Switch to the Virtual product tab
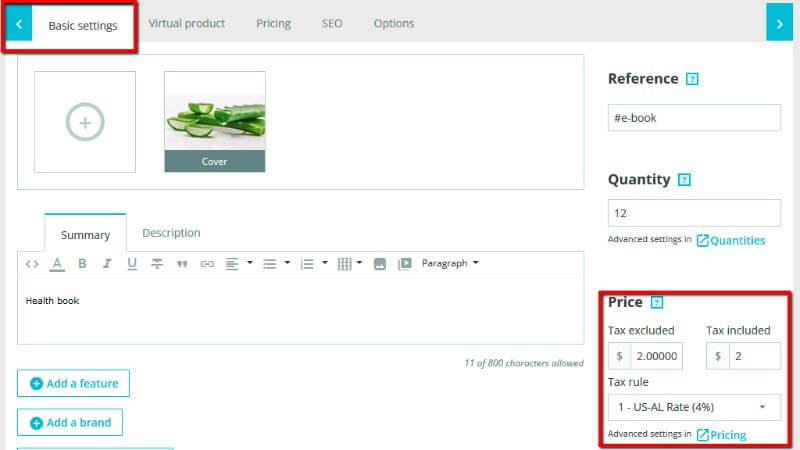The width and height of the screenshot is (800, 450). [187, 23]
